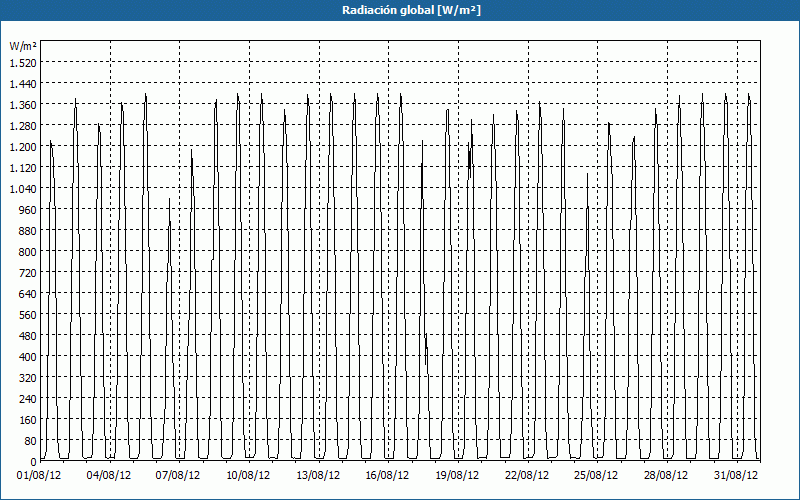Click the 640 y-axis label
This screenshot has width=800, height=500.
point(28,294)
